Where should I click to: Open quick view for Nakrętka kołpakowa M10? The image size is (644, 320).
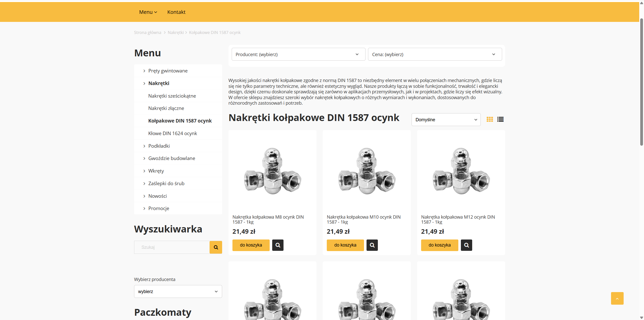(x=372, y=245)
